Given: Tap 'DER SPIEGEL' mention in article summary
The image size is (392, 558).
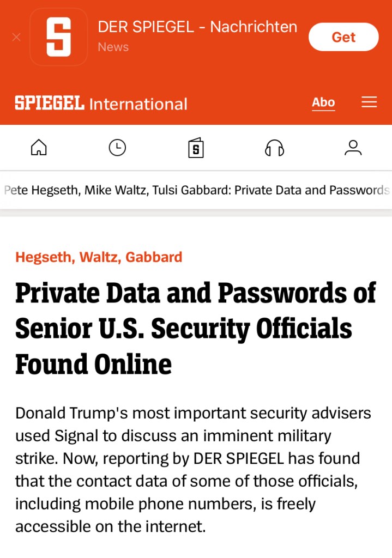Looking at the screenshot, I should [x=239, y=458].
